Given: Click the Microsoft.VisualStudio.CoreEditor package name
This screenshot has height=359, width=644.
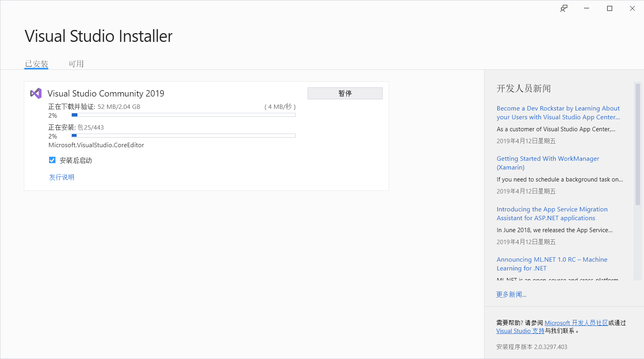Looking at the screenshot, I should [x=96, y=145].
